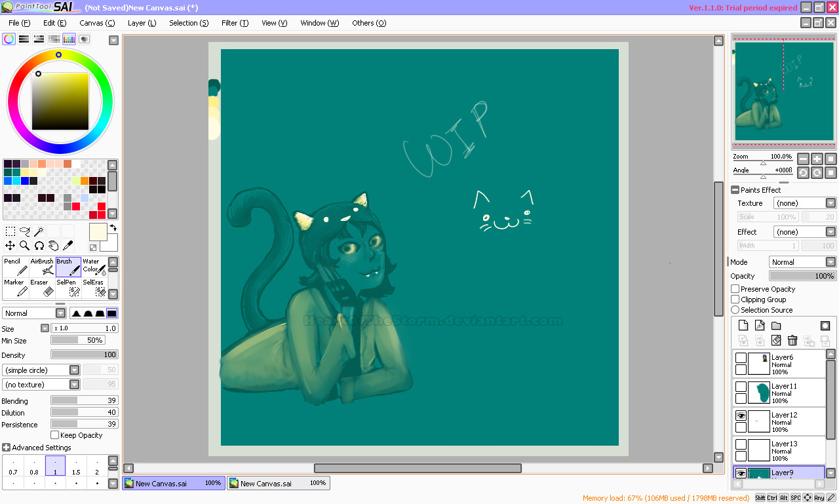Choose the lasso selection tool
839x504 pixels.
[x=25, y=231]
